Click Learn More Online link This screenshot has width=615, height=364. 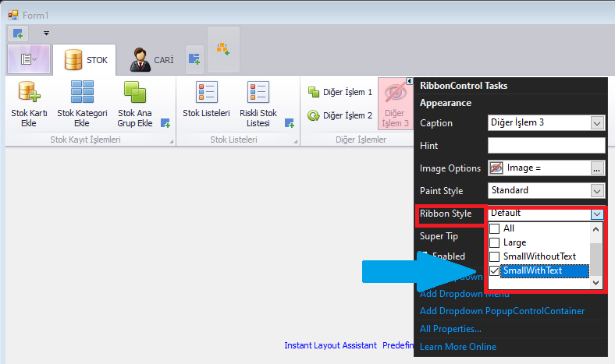pos(457,347)
